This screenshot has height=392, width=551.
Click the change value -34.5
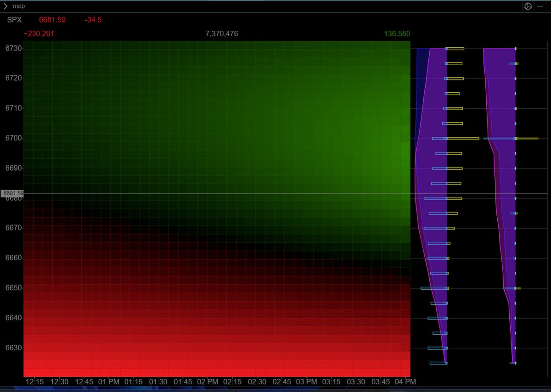point(93,20)
